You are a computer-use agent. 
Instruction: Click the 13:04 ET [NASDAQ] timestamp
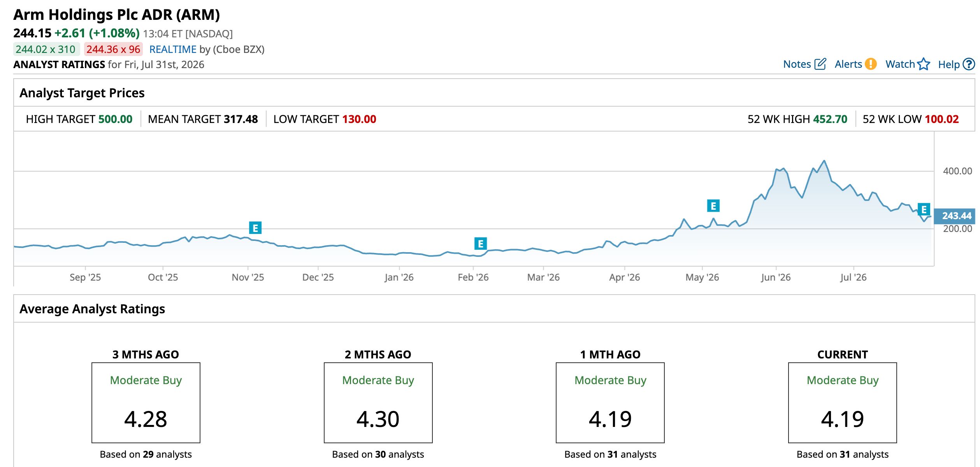coord(188,34)
